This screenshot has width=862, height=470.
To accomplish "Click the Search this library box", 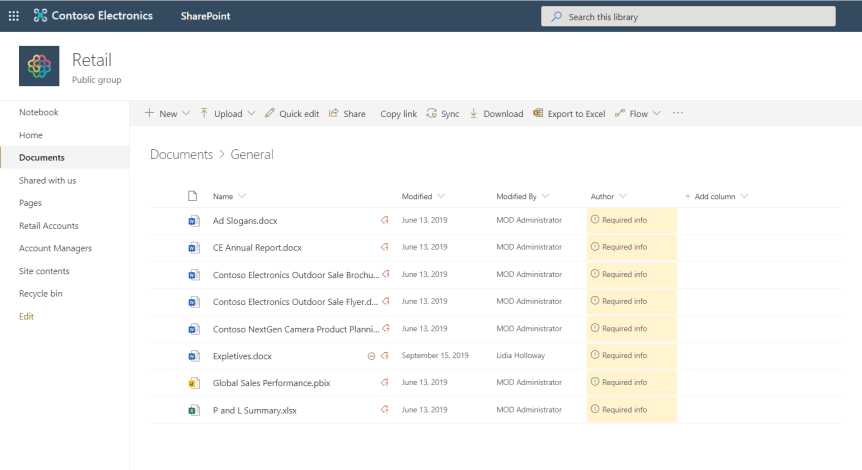I will pos(688,17).
